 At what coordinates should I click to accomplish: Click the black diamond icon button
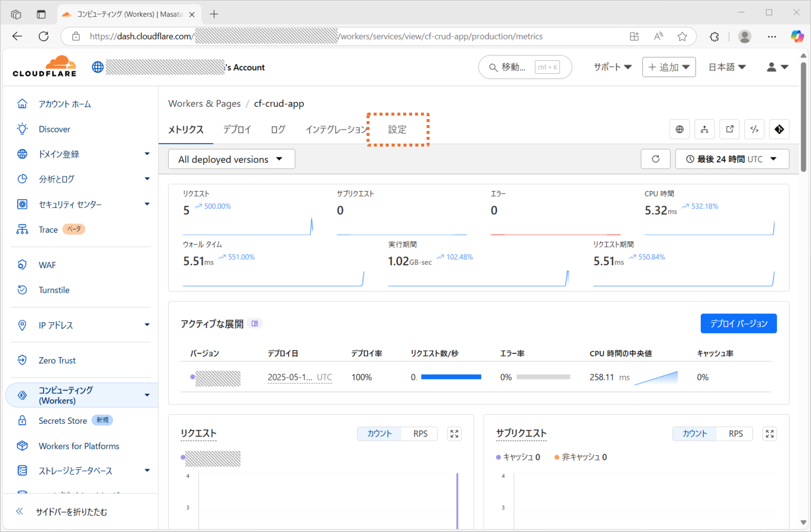click(x=779, y=130)
